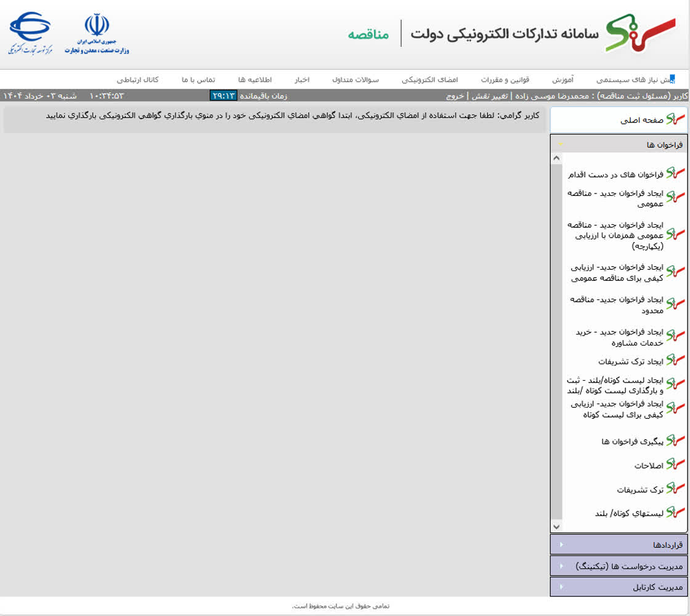Expand the مدیریت کارتابل accordion section
690x616 pixels.
click(x=619, y=587)
